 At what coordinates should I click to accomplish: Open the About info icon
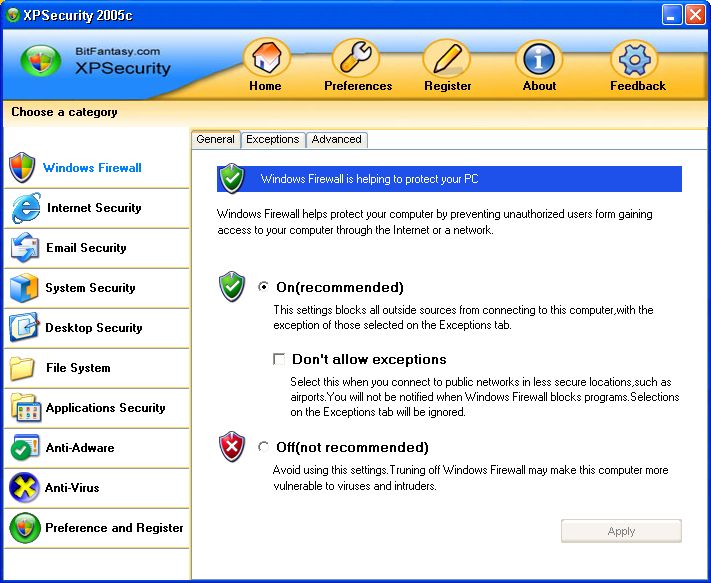click(x=539, y=58)
